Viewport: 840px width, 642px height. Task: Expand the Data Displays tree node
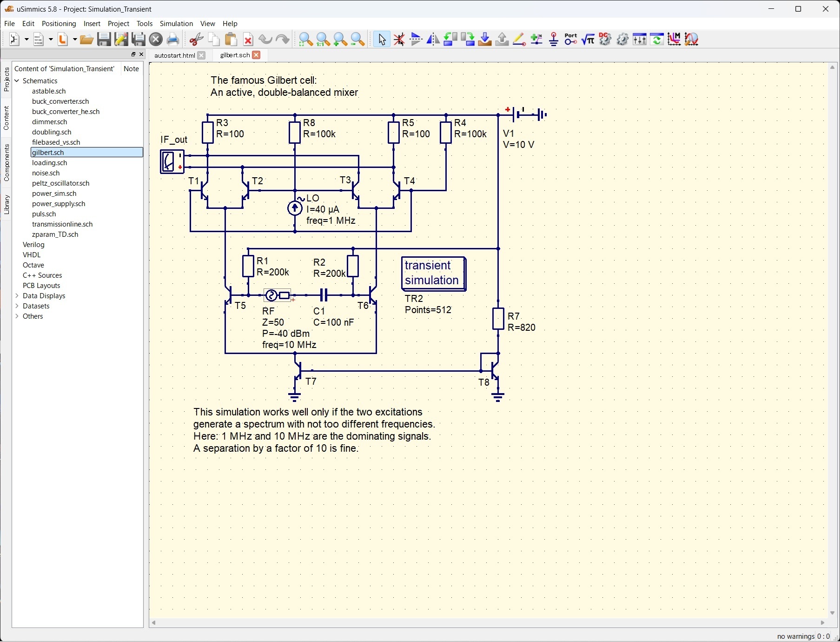17,296
